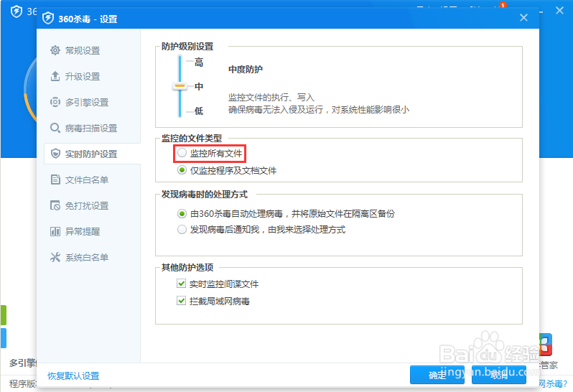Switch to 免打扰设置 page
The width and height of the screenshot is (573, 392).
tap(87, 205)
